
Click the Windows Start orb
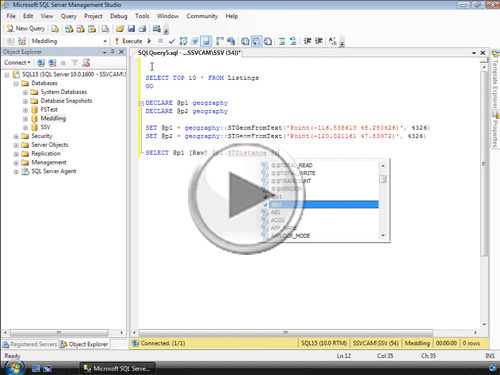pos(14,368)
